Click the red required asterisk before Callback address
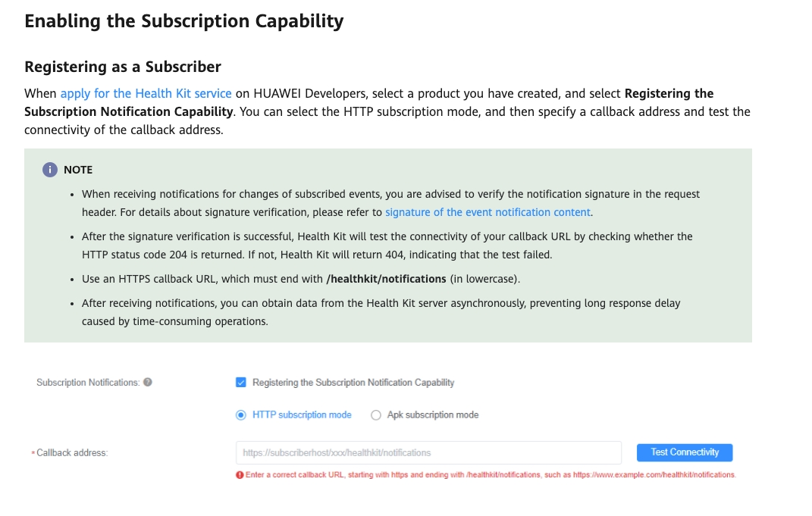The width and height of the screenshot is (812, 516). [33, 453]
